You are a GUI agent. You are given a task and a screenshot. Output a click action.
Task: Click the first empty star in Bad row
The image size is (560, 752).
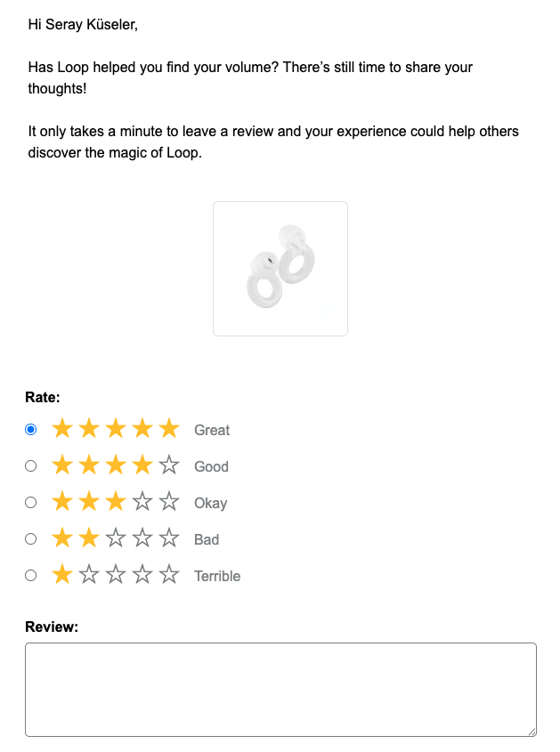click(116, 538)
